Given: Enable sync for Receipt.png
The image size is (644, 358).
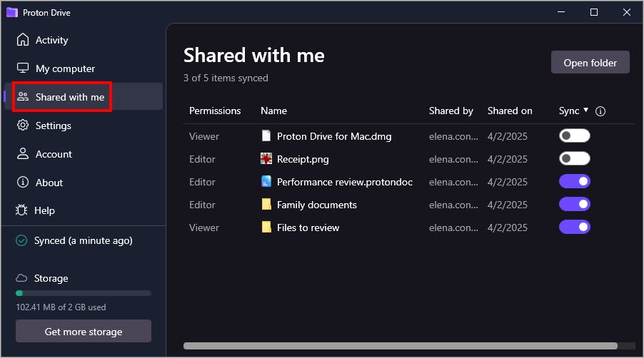Looking at the screenshot, I should (x=574, y=158).
